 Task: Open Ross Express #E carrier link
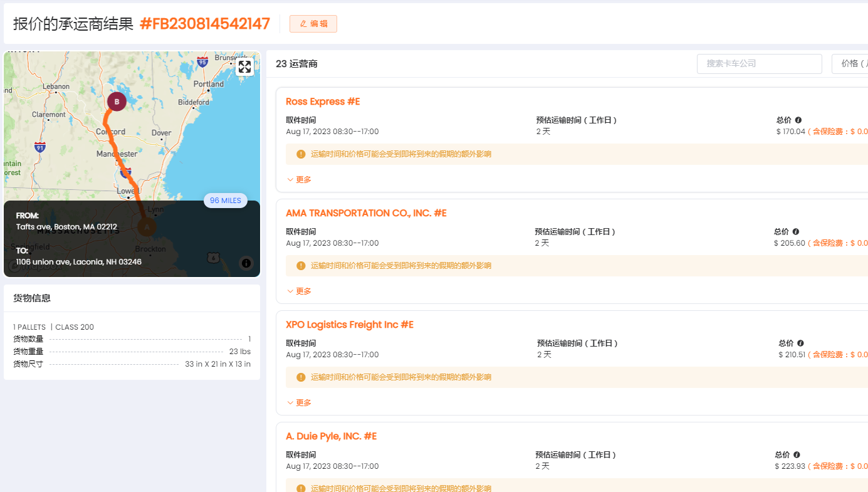coord(323,102)
